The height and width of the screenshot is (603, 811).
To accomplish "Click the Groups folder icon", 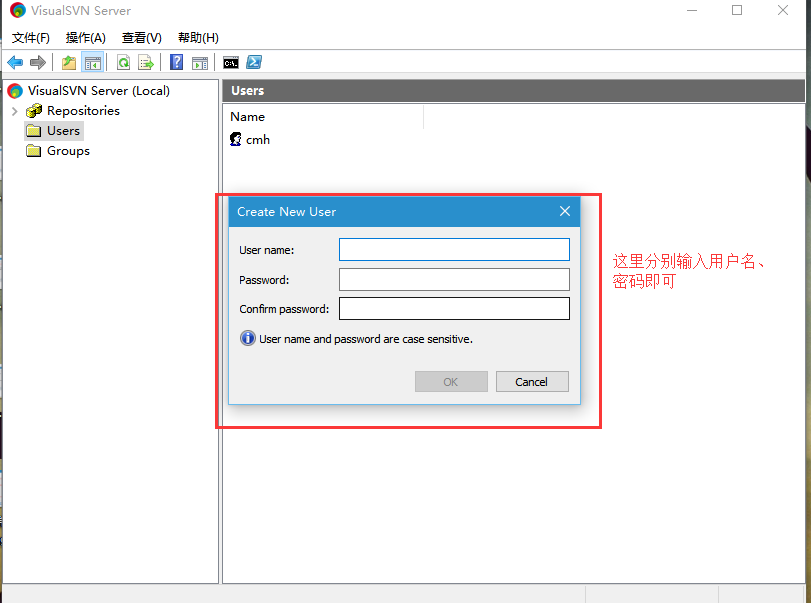I will (34, 150).
